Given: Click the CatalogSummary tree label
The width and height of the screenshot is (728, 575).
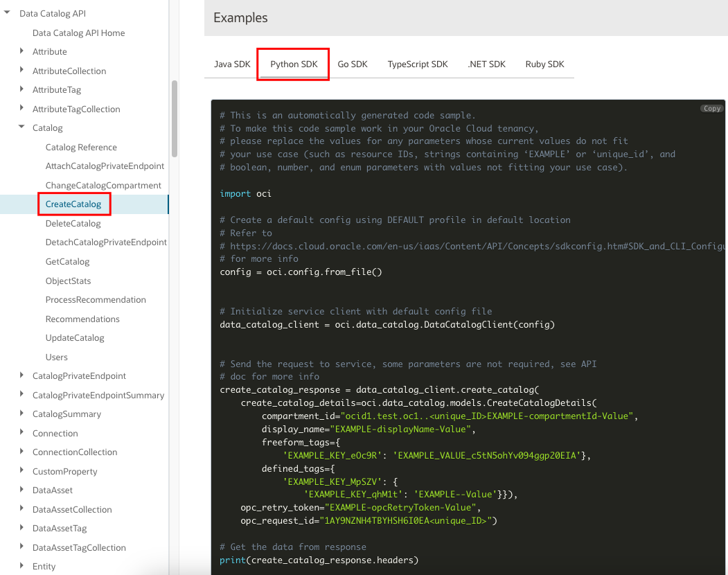Looking at the screenshot, I should coord(67,414).
